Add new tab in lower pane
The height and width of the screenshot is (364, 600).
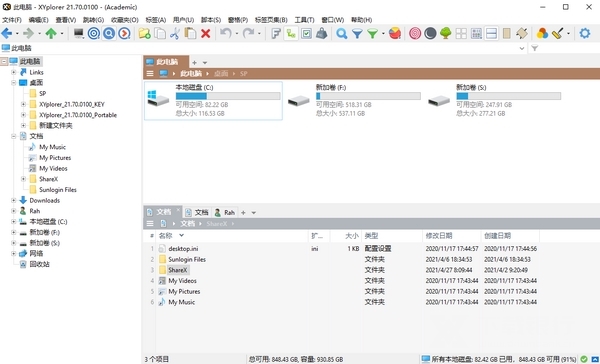[x=243, y=212]
